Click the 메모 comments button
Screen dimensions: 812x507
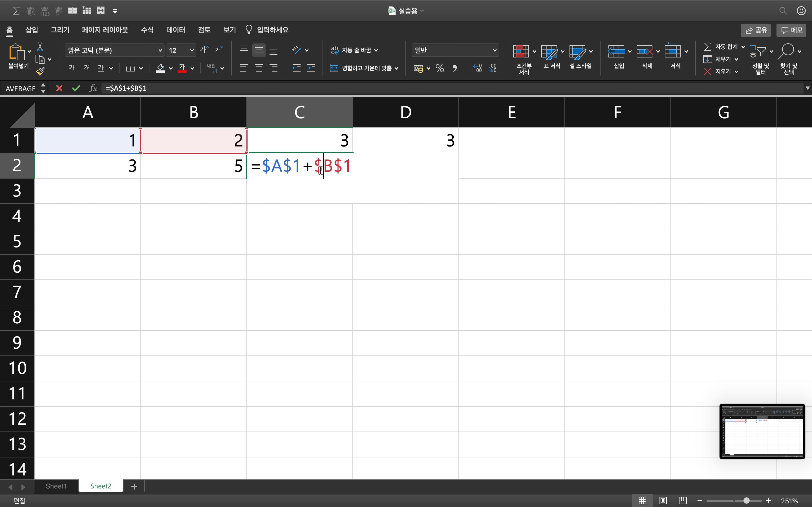[x=791, y=30]
